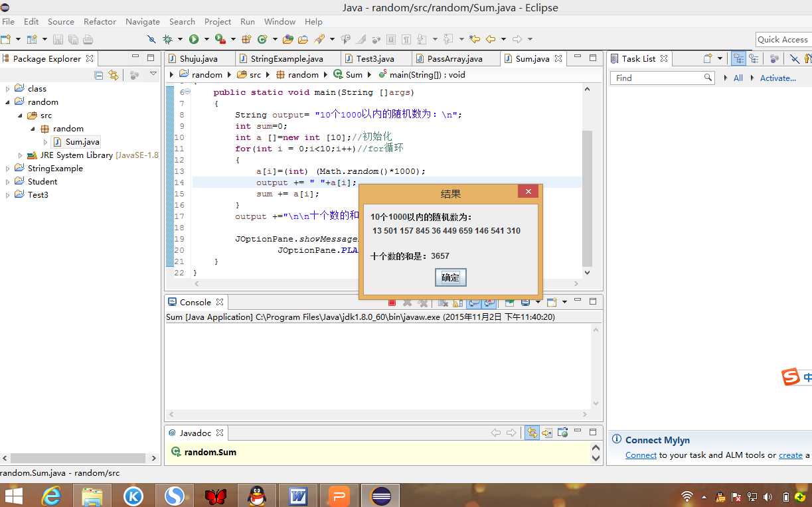The width and height of the screenshot is (812, 507).
Task: Switch to the PassArray.java editor tab
Action: click(454, 59)
